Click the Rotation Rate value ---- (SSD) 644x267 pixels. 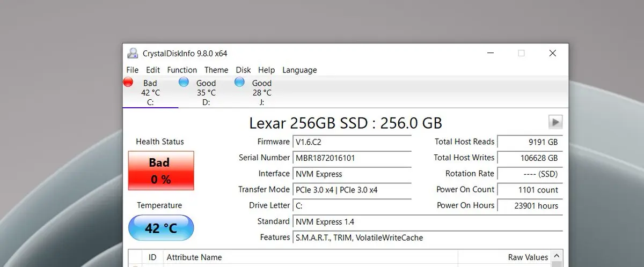click(x=530, y=174)
